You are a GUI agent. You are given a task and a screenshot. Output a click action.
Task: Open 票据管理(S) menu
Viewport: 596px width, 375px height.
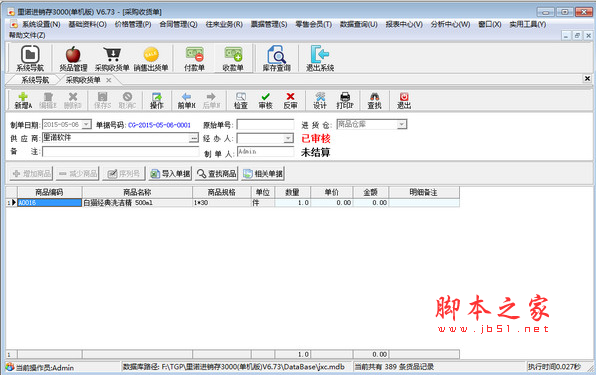point(269,24)
